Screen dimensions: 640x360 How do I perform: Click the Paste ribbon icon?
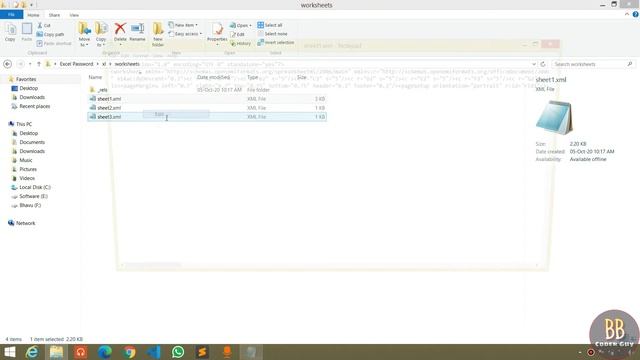27,32
